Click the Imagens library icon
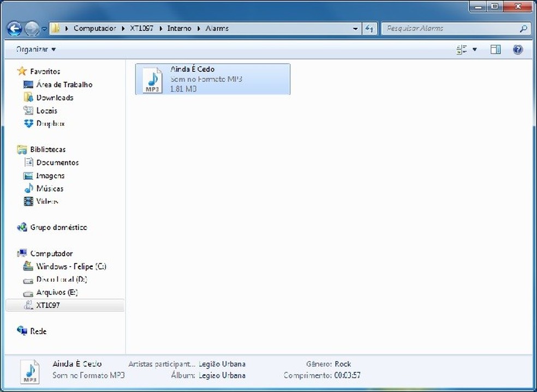Viewport: 537px width, 392px height. coord(28,176)
